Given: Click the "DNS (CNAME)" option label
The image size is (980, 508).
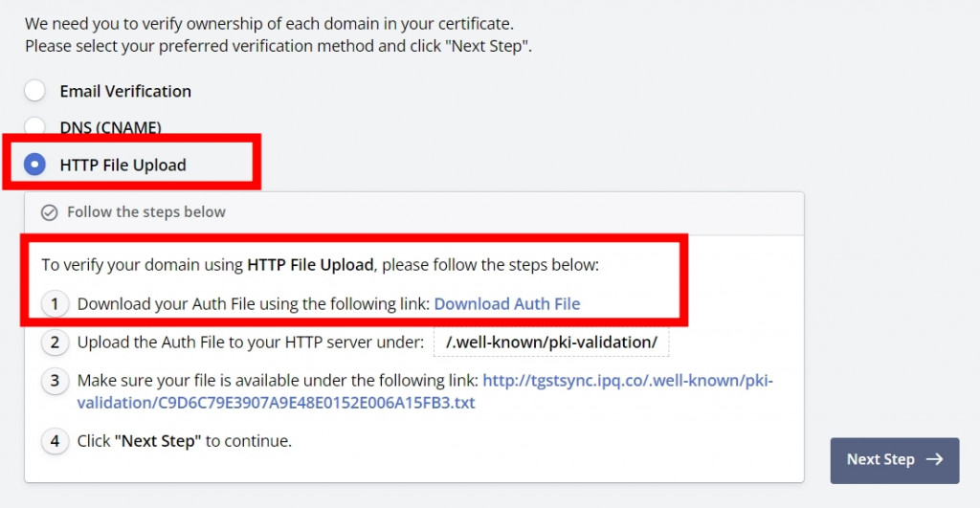Looking at the screenshot, I should 111,127.
